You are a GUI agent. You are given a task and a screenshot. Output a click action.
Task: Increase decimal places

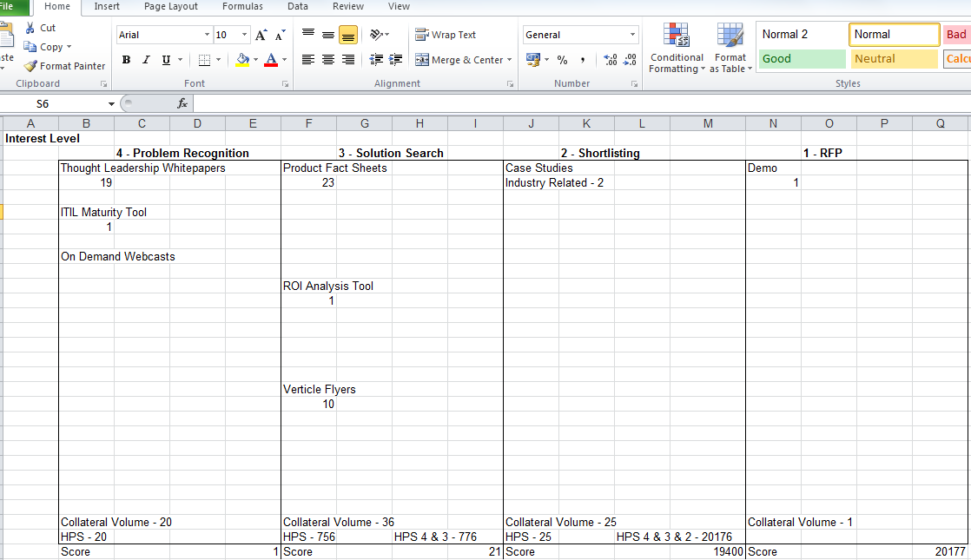pyautogui.click(x=610, y=60)
